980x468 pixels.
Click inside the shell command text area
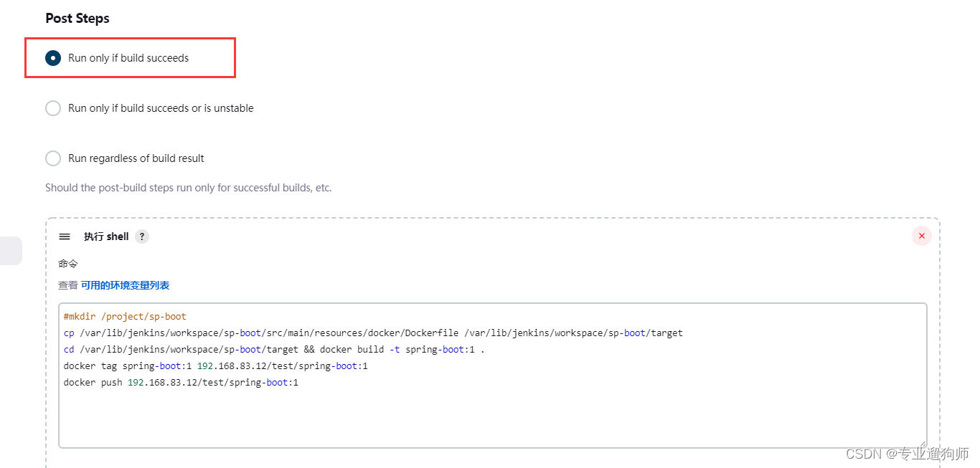click(x=492, y=376)
